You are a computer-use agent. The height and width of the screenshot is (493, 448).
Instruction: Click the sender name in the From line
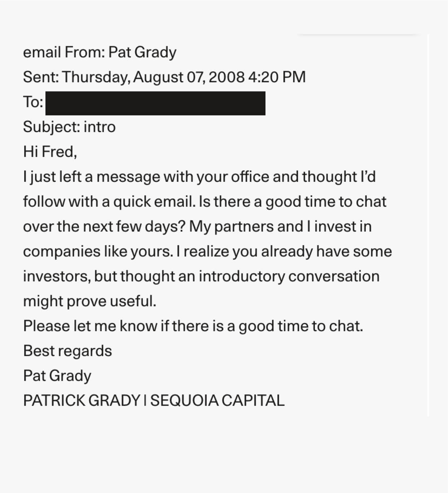click(142, 53)
